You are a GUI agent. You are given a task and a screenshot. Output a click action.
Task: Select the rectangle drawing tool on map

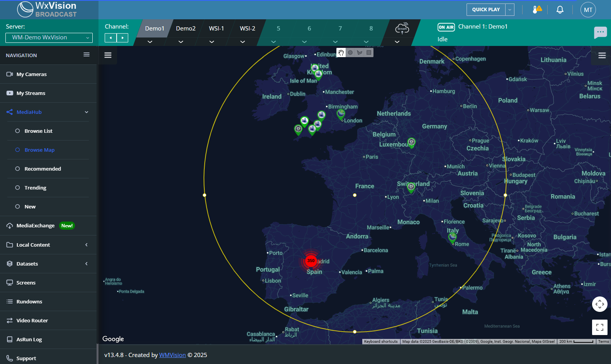(369, 52)
